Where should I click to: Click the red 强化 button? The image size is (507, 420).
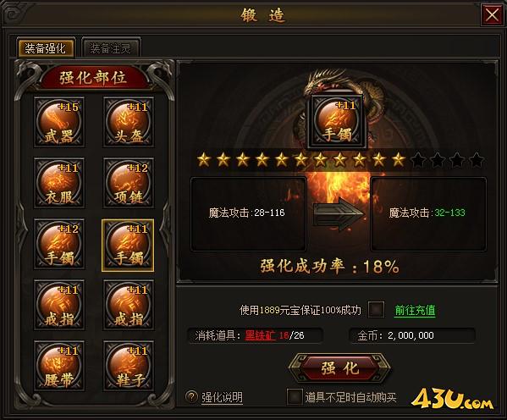[339, 368]
